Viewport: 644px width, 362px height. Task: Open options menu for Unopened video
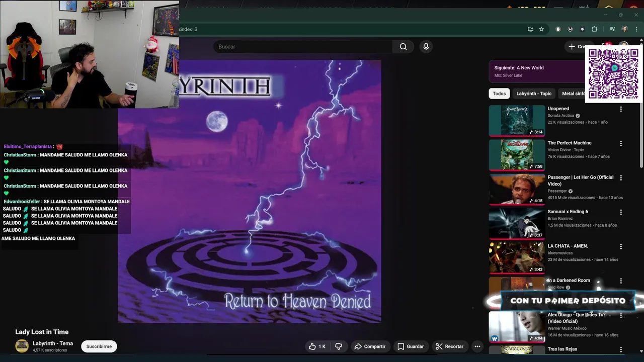click(621, 109)
